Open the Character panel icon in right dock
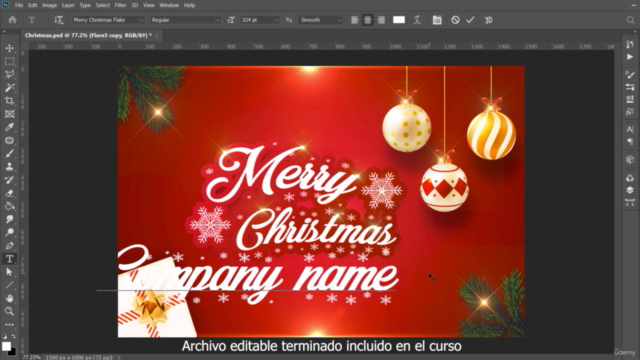 click(x=630, y=129)
